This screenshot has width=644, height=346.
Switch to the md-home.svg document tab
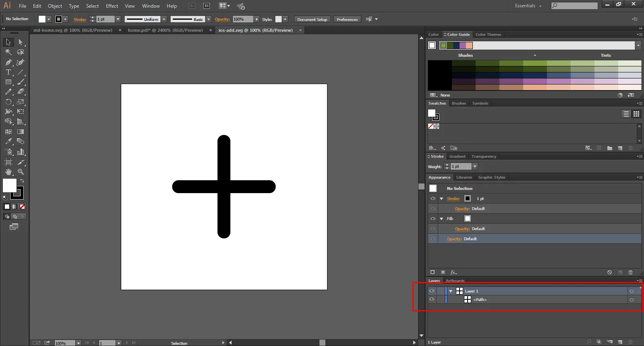coord(73,30)
